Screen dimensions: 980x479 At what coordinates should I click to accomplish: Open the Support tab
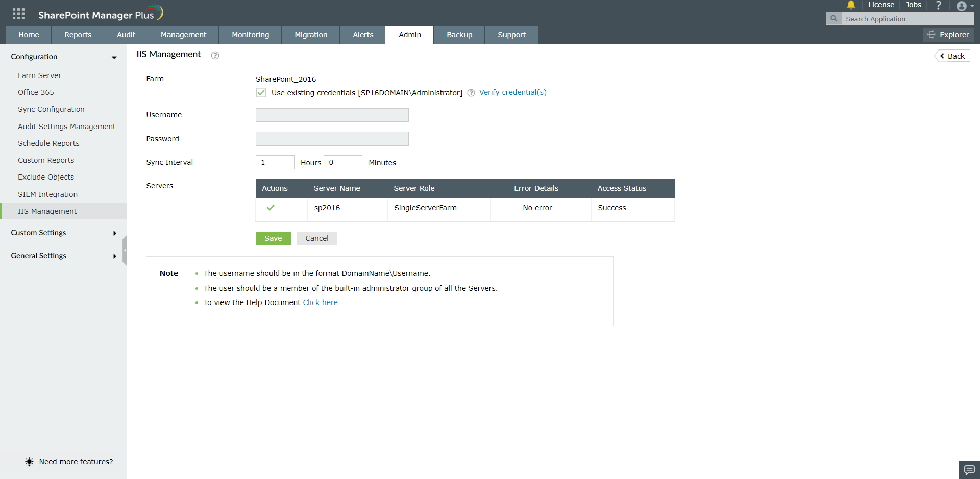click(511, 35)
